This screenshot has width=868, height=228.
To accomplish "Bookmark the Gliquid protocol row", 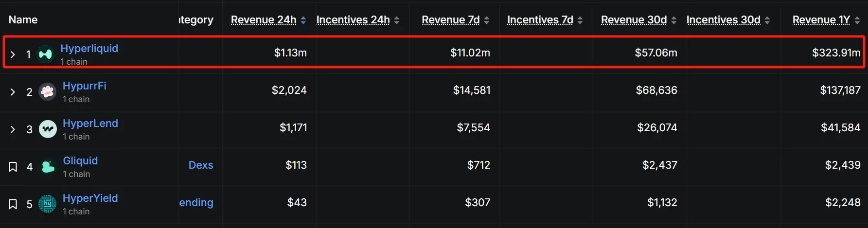I will tap(13, 167).
